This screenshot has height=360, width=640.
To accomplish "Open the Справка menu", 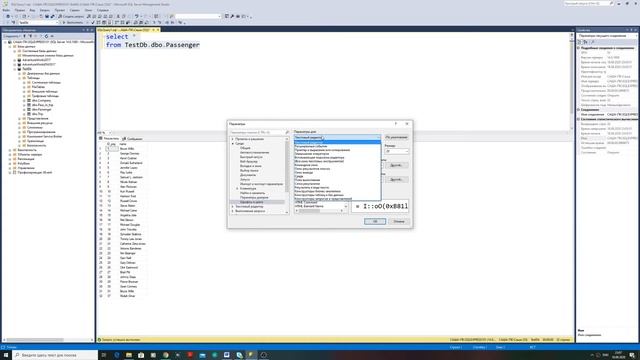I will 103,10.
